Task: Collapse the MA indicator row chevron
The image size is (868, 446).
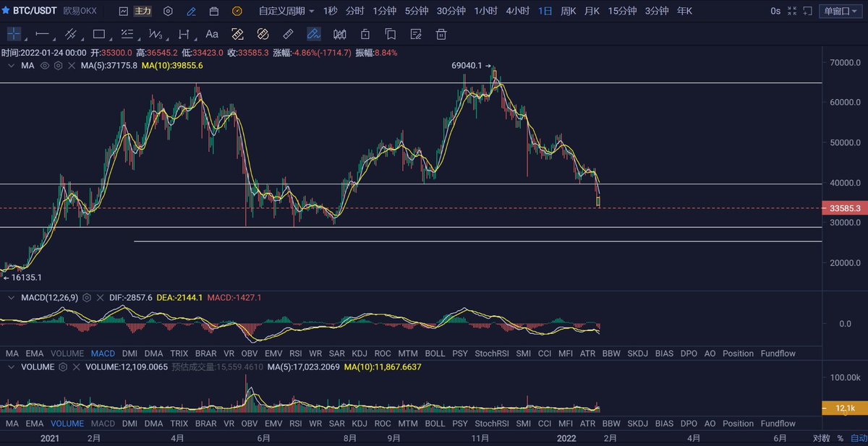Action: click(10, 65)
